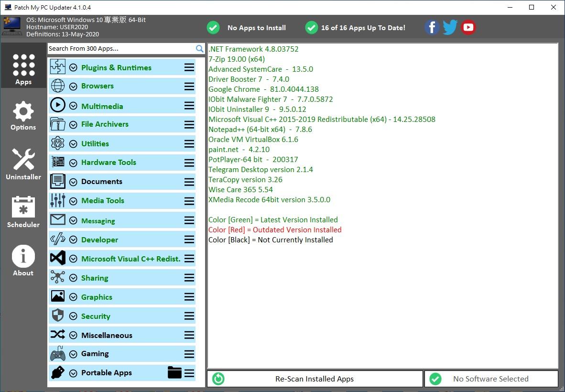Click the Miscellaneous shuffle arrows icon
This screenshot has height=392, width=565.
pyautogui.click(x=58, y=335)
